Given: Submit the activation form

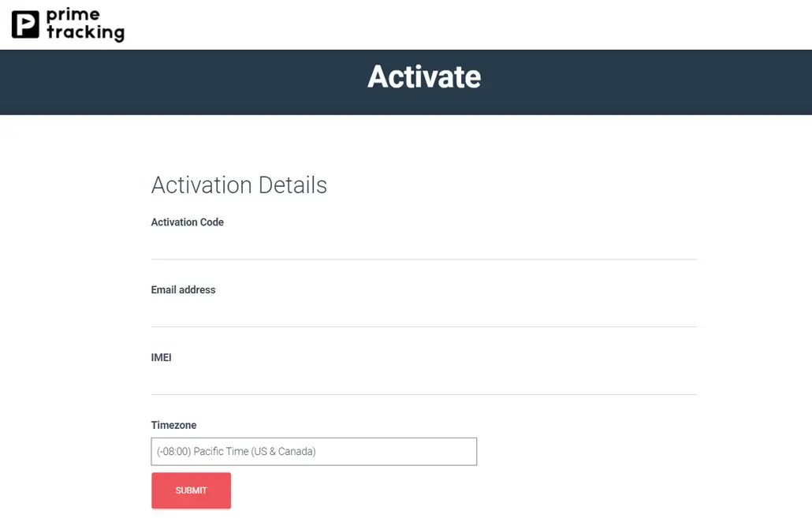Looking at the screenshot, I should pos(191,490).
